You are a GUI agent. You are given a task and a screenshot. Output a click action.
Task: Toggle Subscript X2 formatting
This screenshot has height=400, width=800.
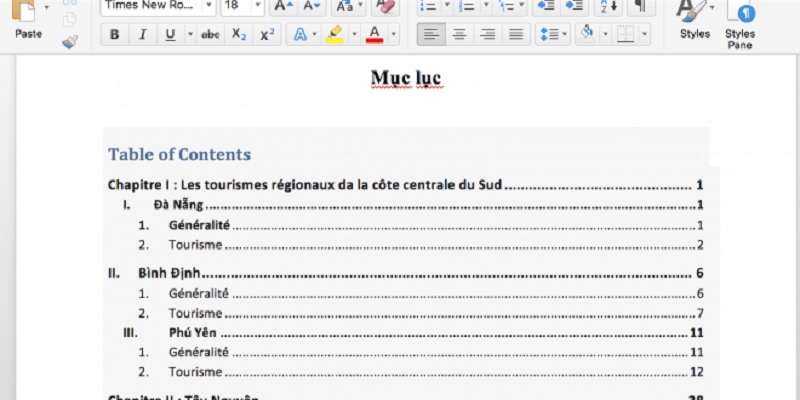[239, 35]
